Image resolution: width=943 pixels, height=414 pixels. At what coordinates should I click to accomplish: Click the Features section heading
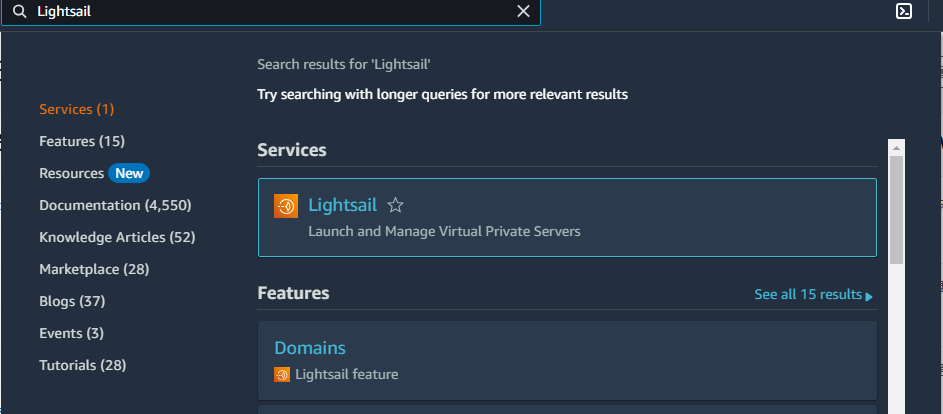pyautogui.click(x=293, y=293)
